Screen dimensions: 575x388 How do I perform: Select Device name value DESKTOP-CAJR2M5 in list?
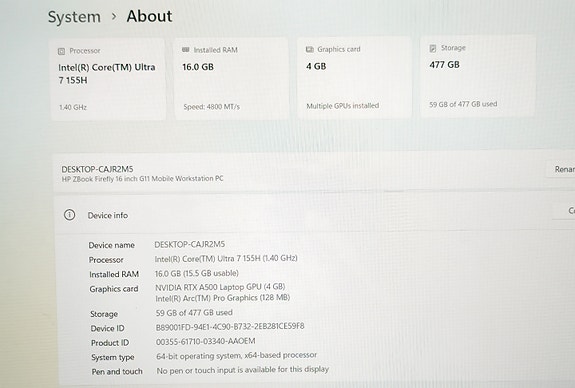tap(190, 244)
